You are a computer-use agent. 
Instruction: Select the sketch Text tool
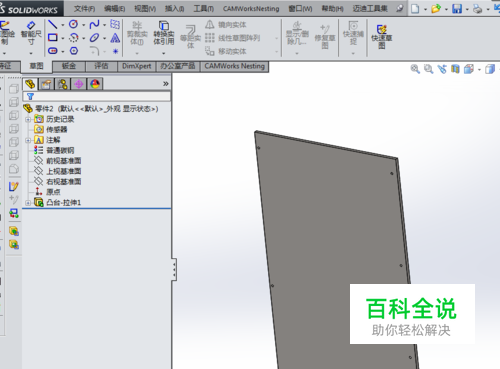pyautogui.click(x=115, y=38)
